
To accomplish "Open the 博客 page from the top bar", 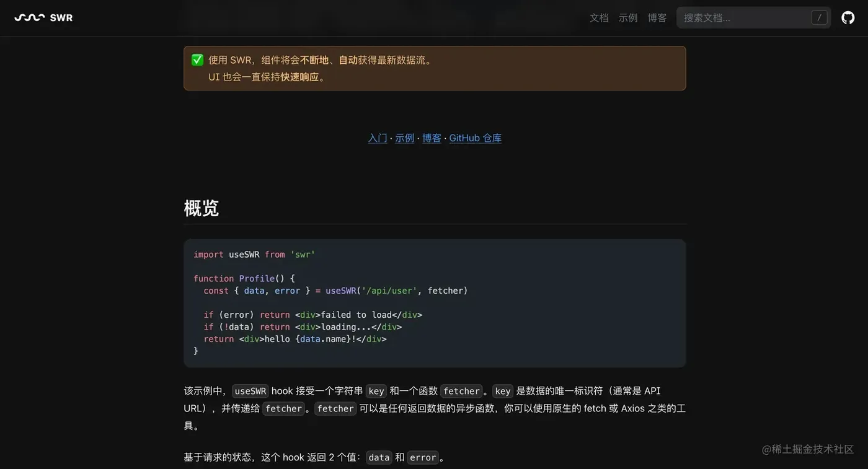I will tap(657, 18).
